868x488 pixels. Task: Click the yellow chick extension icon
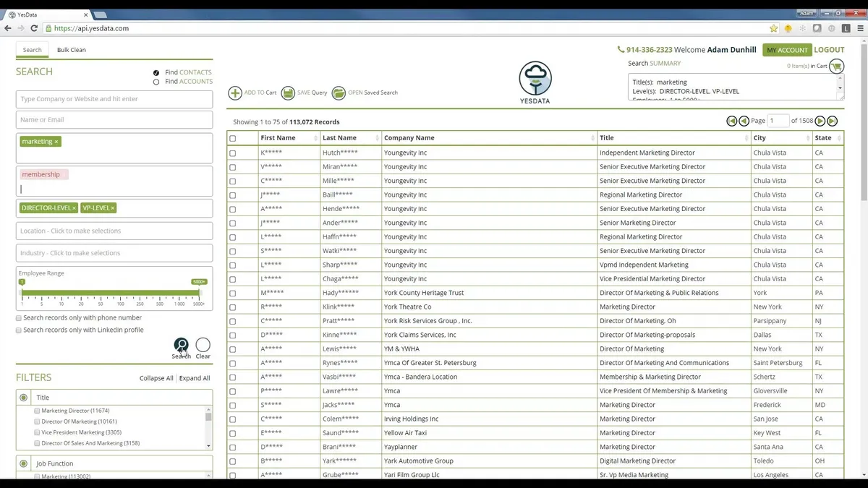point(788,28)
